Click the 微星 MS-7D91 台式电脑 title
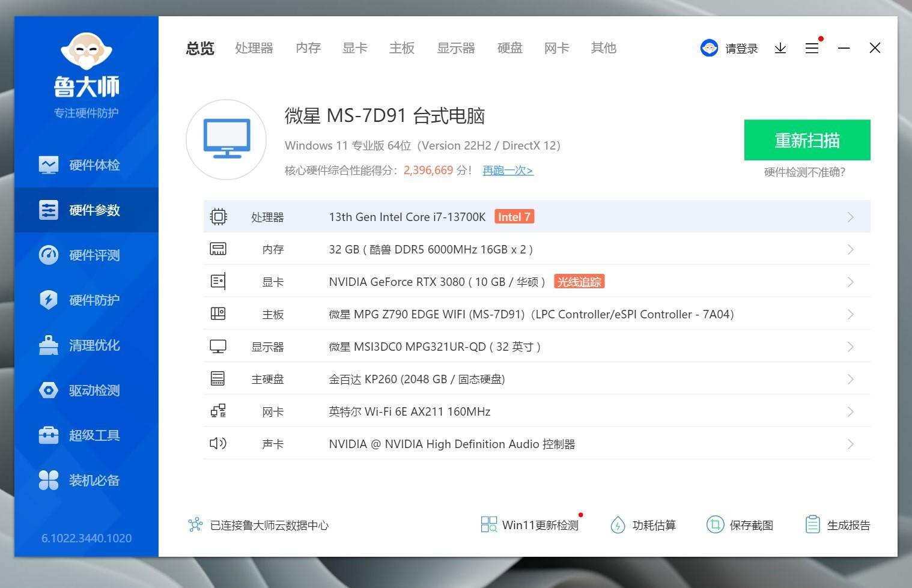 coord(385,115)
